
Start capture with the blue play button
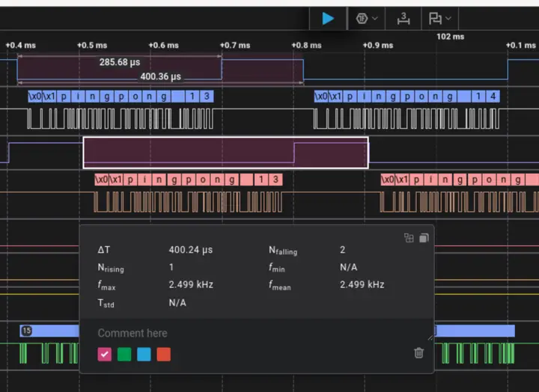(328, 18)
